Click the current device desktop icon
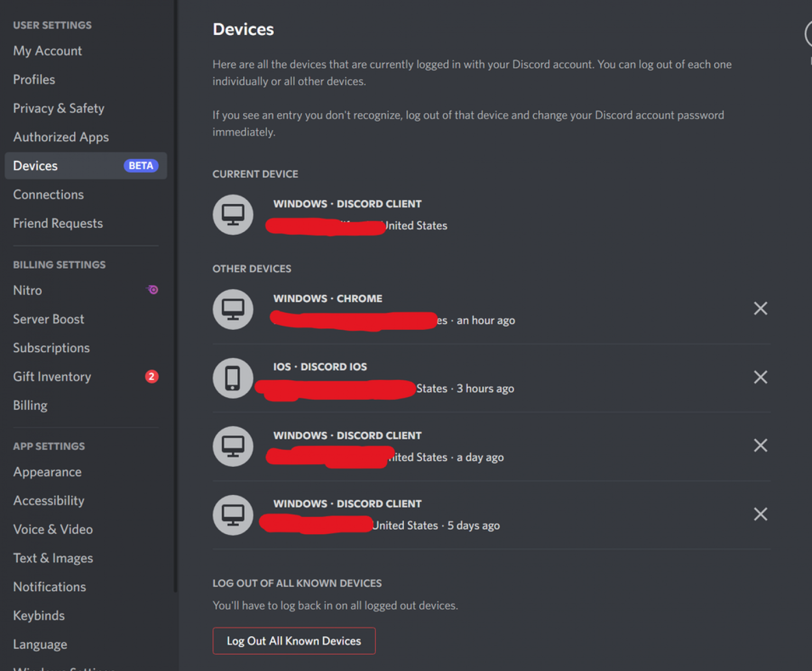This screenshot has width=812, height=671. [233, 215]
